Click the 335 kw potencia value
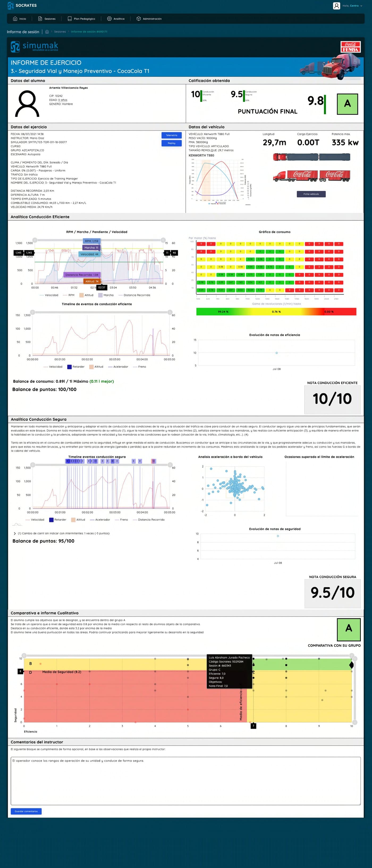This screenshot has width=372, height=868. point(345,143)
